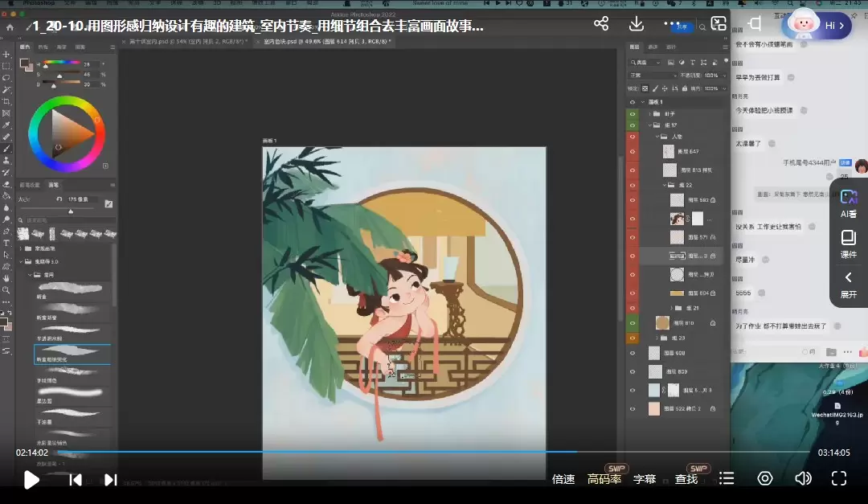Hide layer 图层 810 via eye icon

(633, 323)
